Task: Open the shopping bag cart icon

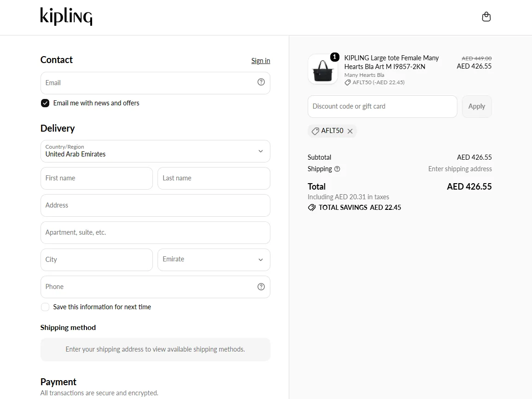Action: (486, 17)
